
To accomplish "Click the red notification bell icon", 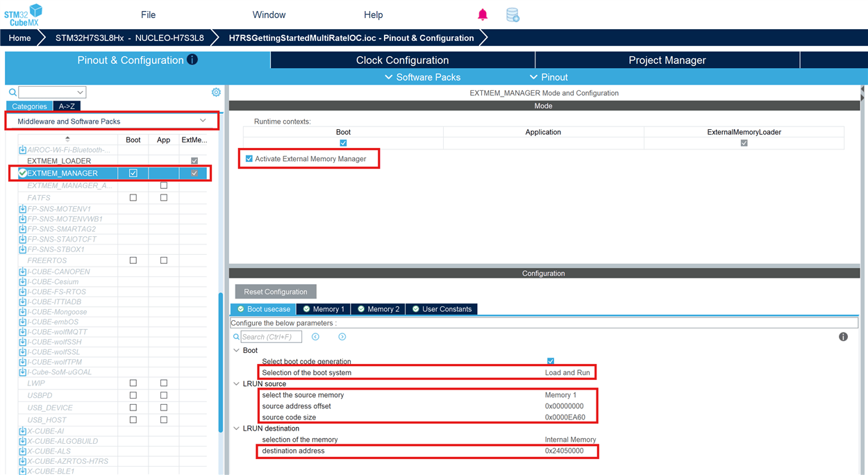I will [x=483, y=15].
